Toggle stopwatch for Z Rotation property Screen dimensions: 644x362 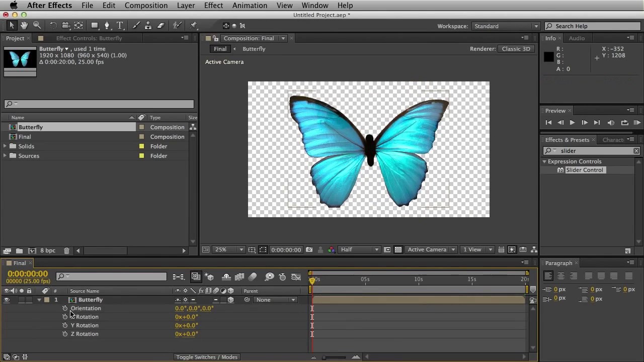(x=65, y=334)
